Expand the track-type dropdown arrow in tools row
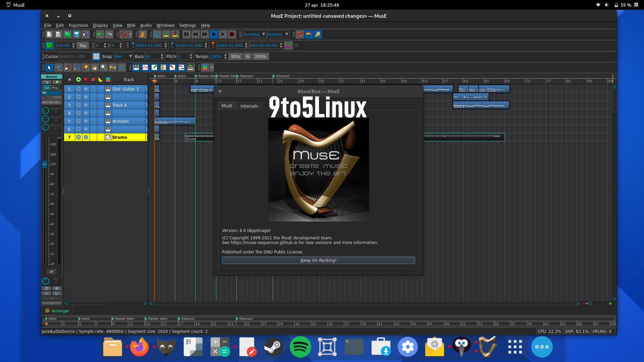This screenshot has width=644, height=362. point(212,67)
